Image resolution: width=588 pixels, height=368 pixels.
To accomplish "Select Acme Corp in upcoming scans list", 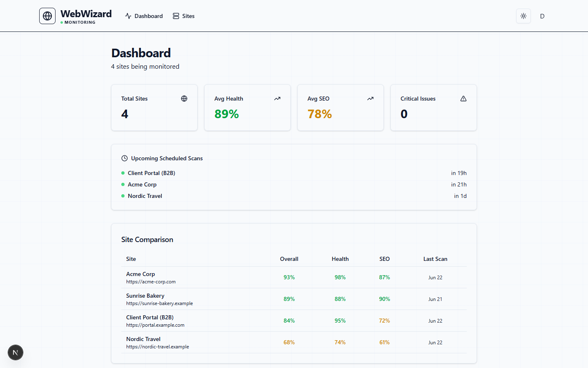I will [x=142, y=184].
